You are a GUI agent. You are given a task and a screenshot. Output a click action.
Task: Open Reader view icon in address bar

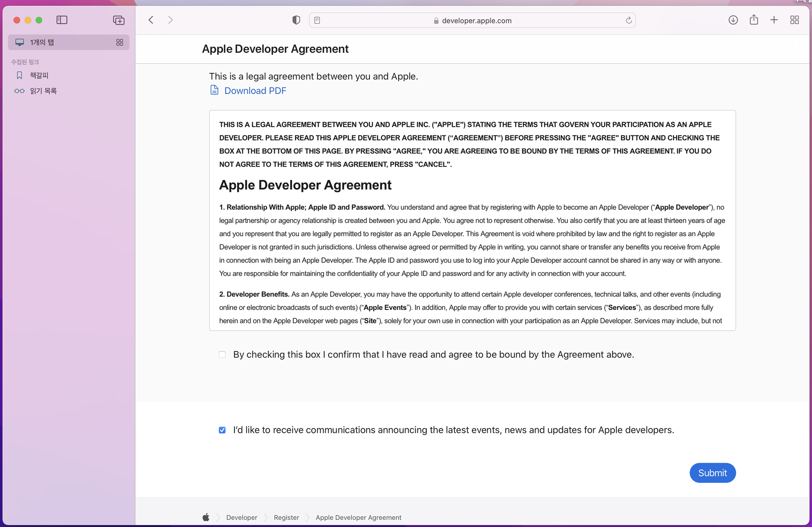tap(317, 20)
